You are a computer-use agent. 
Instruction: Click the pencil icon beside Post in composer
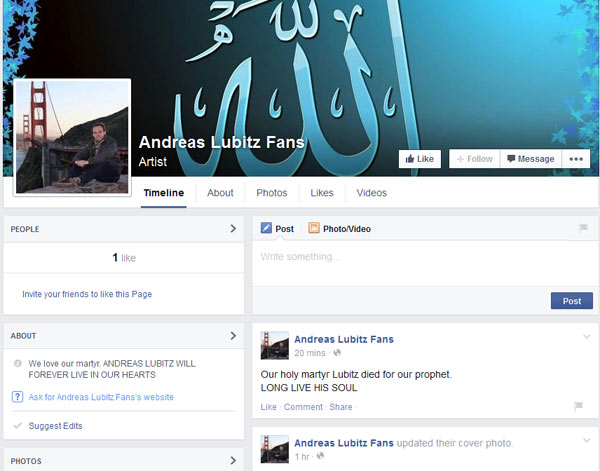click(266, 229)
